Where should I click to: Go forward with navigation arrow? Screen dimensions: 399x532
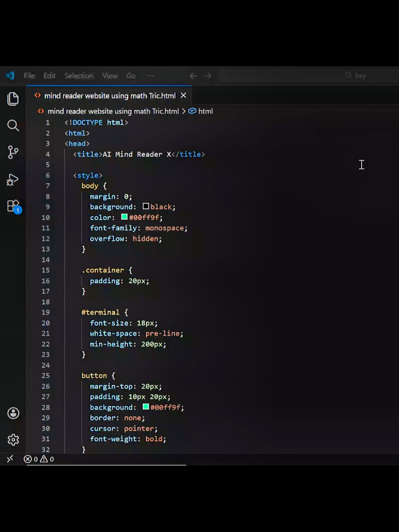point(208,76)
